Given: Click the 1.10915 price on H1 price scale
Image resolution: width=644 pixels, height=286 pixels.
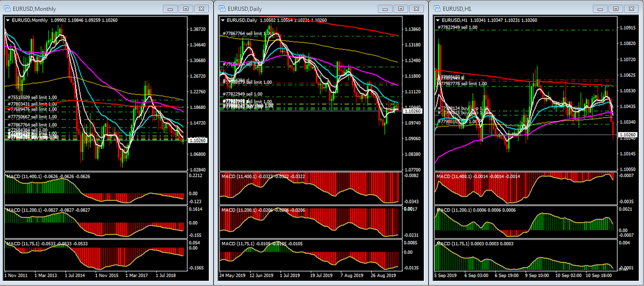Looking at the screenshot, I should [x=629, y=27].
